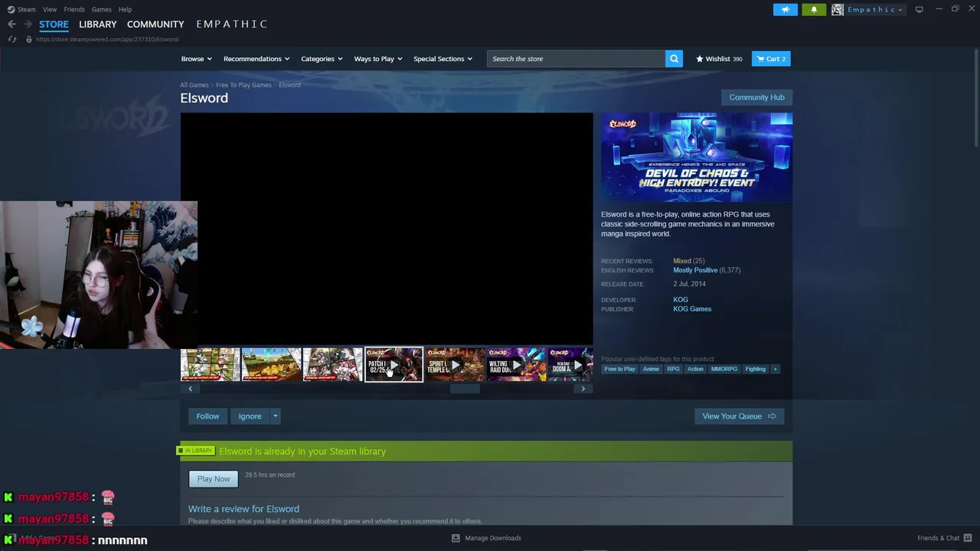Expand the Browse dropdown
980x551 pixels.
coord(196,59)
